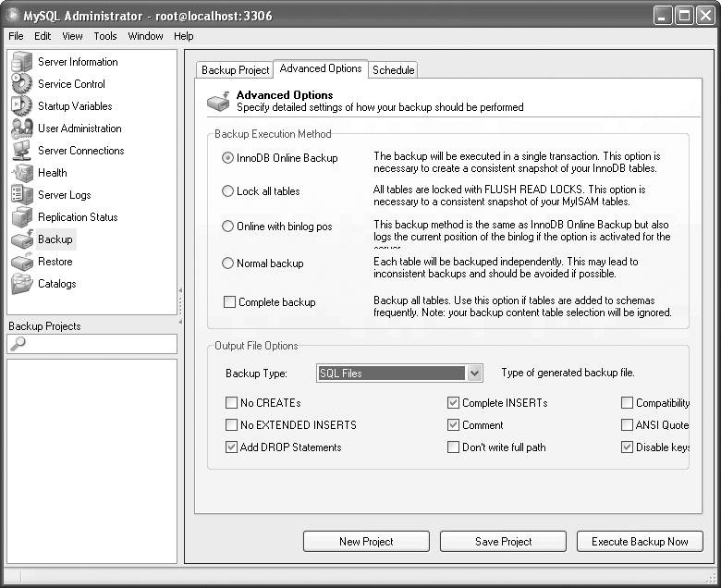Open the Window menu

(145, 36)
